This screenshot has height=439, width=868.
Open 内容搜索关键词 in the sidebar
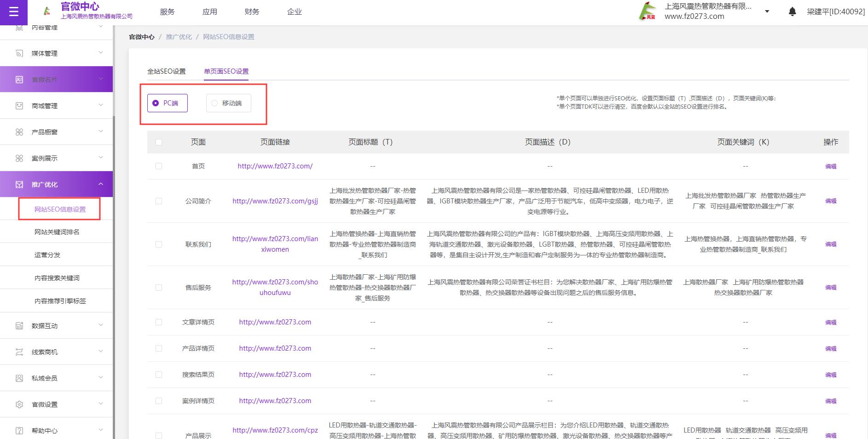click(x=57, y=278)
